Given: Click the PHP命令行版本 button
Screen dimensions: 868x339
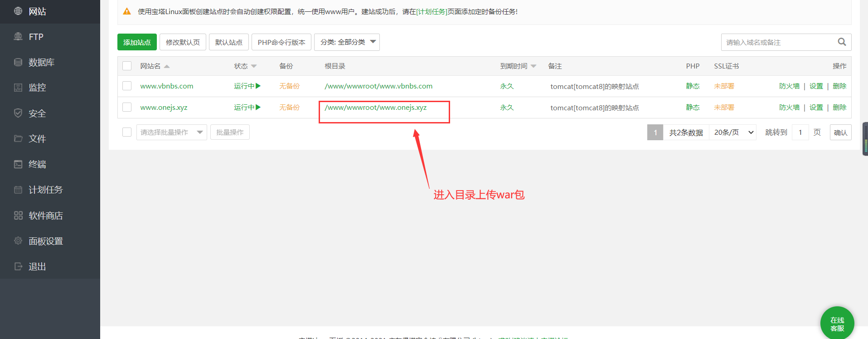Looking at the screenshot, I should 281,42.
